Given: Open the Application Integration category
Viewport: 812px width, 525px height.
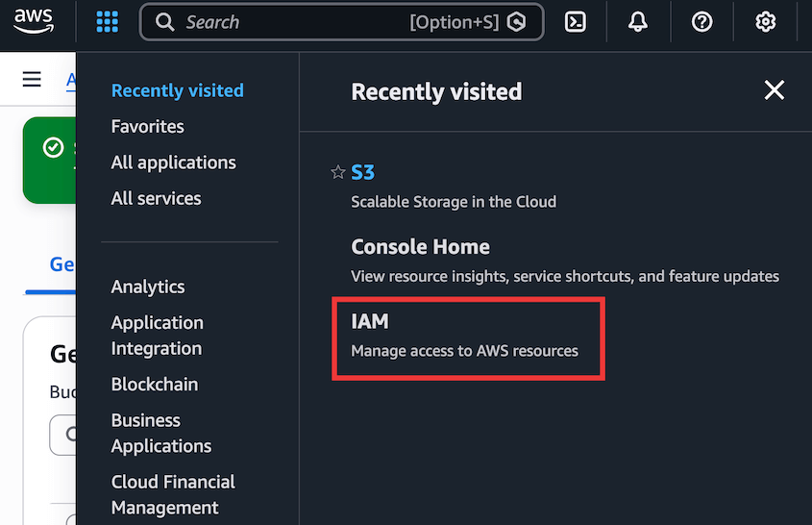Looking at the screenshot, I should coord(157,336).
